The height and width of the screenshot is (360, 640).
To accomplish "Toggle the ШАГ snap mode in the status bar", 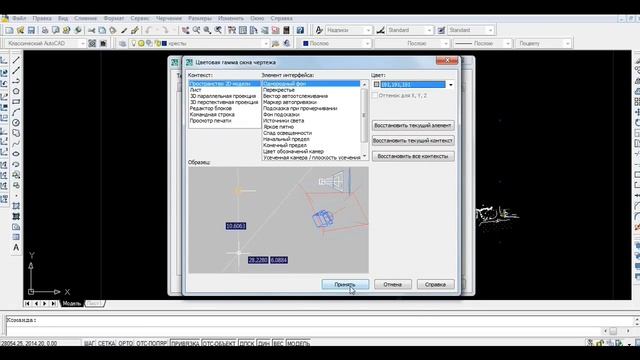I will (x=89, y=343).
